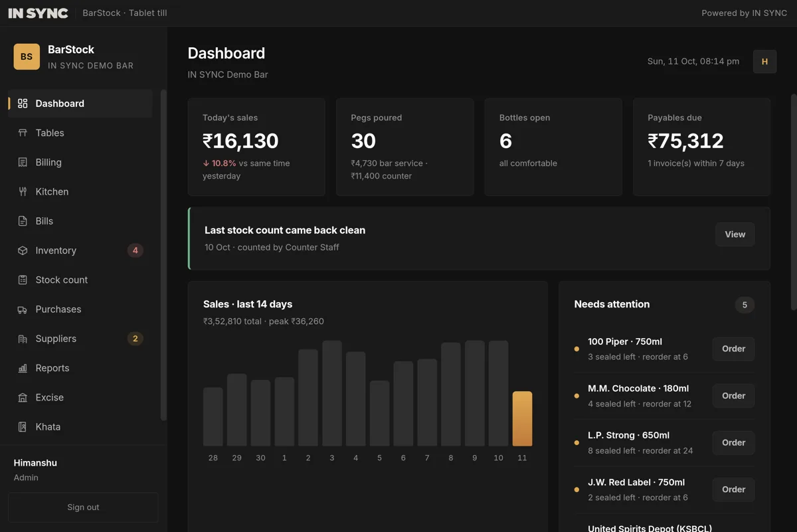797x532 pixels.
Task: Click the Sign out button
Action: 83,507
